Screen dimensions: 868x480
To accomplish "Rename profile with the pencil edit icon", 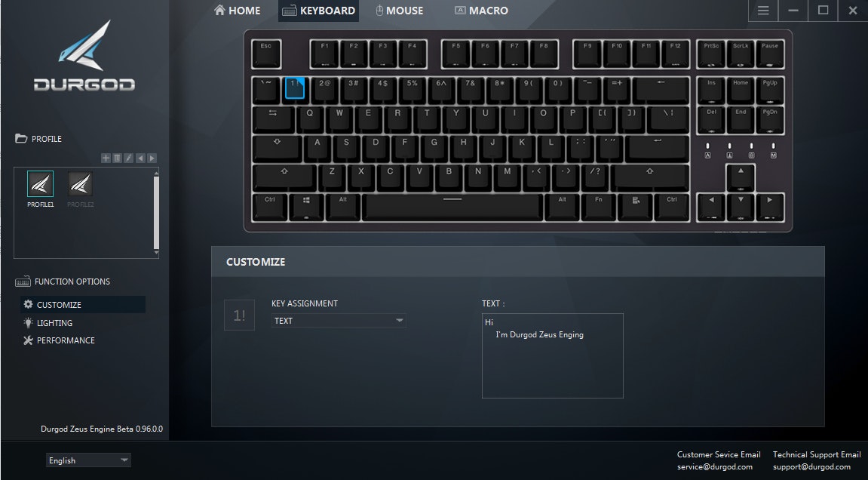I will (x=128, y=158).
